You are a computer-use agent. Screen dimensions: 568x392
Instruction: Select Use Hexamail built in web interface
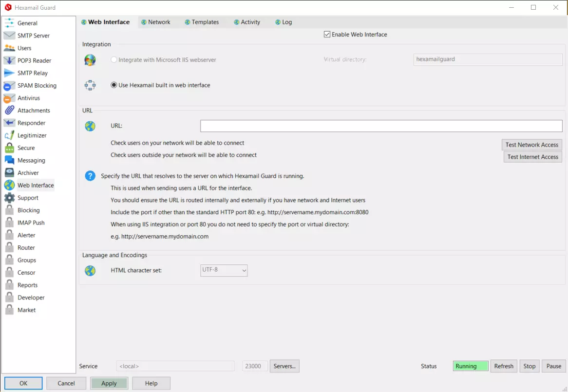[x=114, y=85]
